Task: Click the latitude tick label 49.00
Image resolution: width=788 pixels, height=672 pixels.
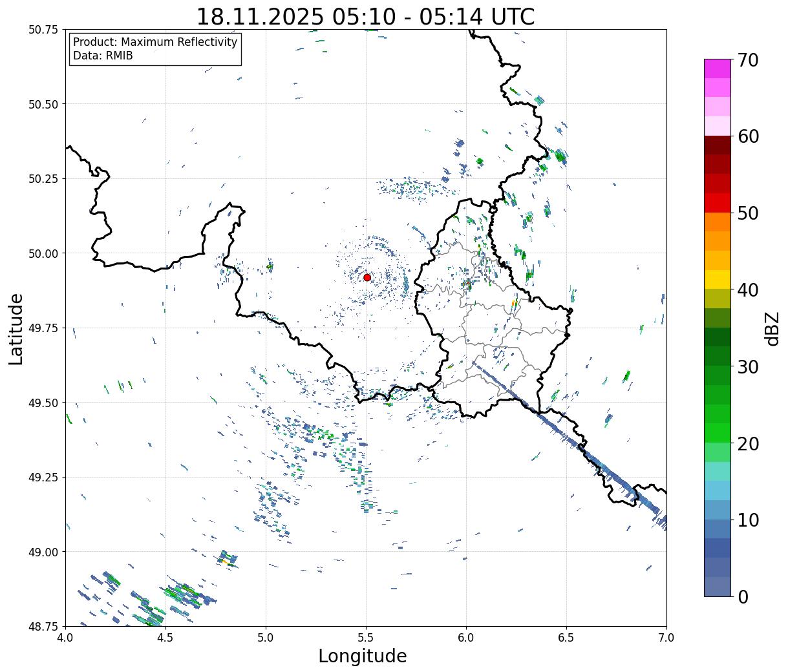Action: coord(43,552)
